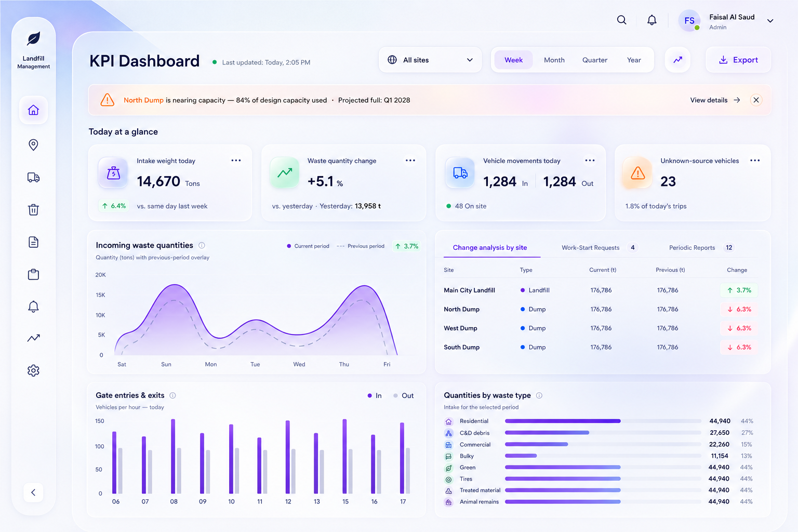The height and width of the screenshot is (532, 798).
Task: Click the Residential progress bar
Action: [x=603, y=421]
